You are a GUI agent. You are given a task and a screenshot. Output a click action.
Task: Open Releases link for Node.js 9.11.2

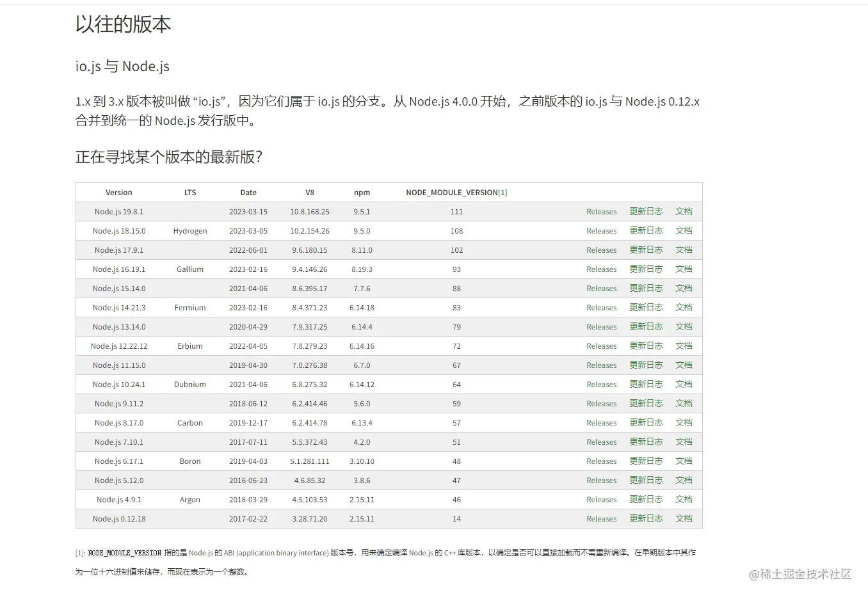click(601, 404)
